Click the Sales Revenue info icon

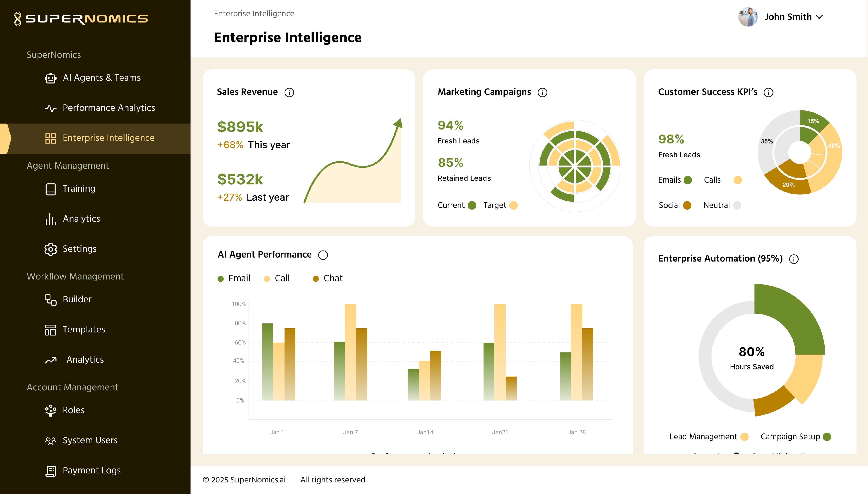289,92
